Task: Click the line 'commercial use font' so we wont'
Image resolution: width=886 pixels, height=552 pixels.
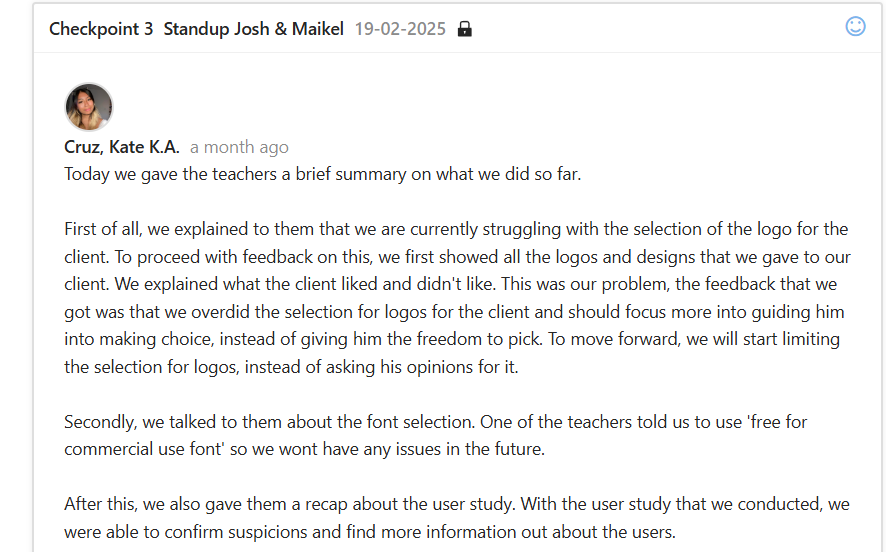Action: [x=304, y=449]
